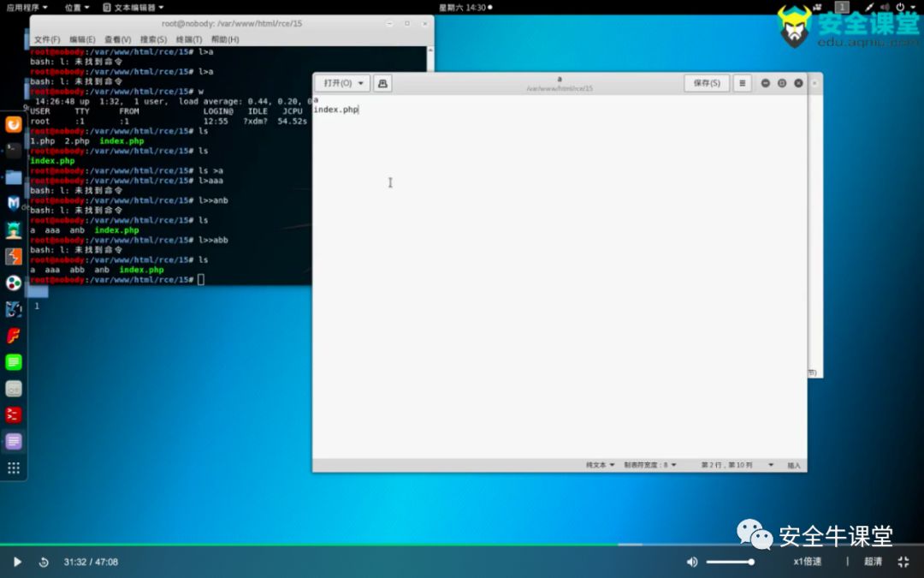Click 插入 insert mode indicator in status bar
Viewport: 924px width, 578px height.
pyautogui.click(x=794, y=465)
